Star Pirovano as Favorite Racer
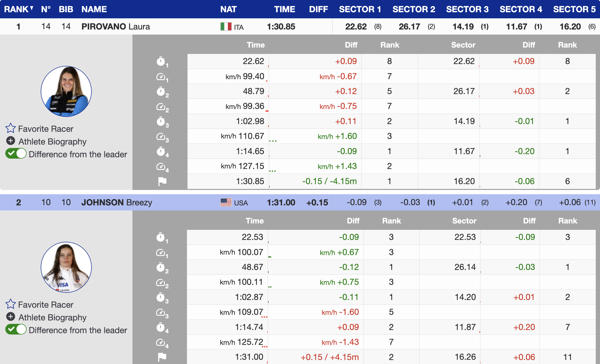The image size is (600, 364). pos(11,128)
